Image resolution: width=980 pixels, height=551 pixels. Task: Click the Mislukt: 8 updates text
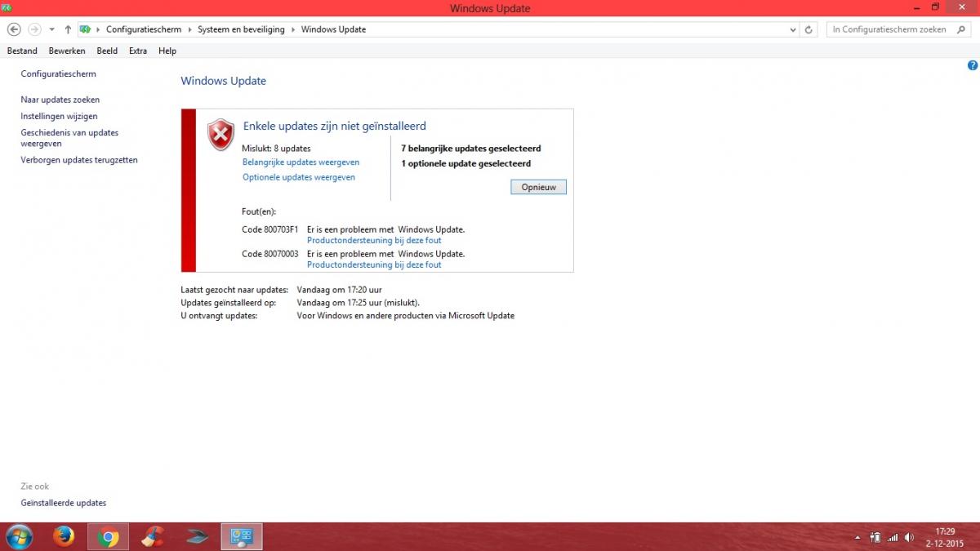[x=277, y=149]
